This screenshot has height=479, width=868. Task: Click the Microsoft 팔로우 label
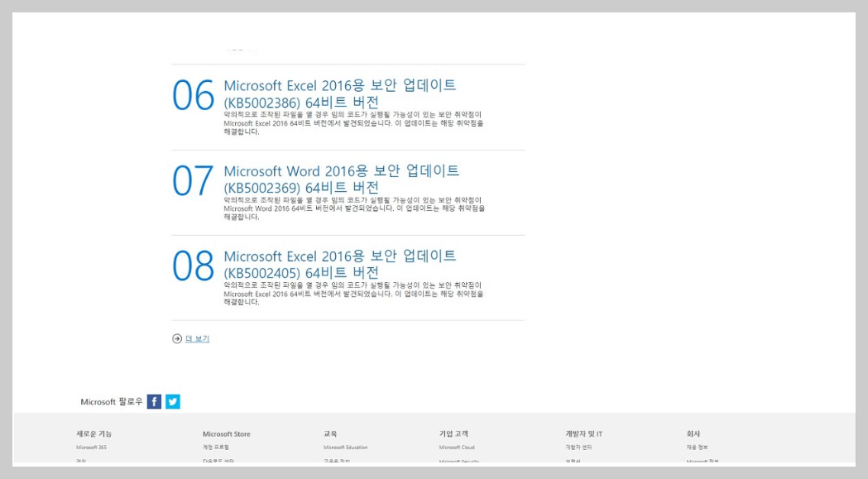(x=111, y=402)
